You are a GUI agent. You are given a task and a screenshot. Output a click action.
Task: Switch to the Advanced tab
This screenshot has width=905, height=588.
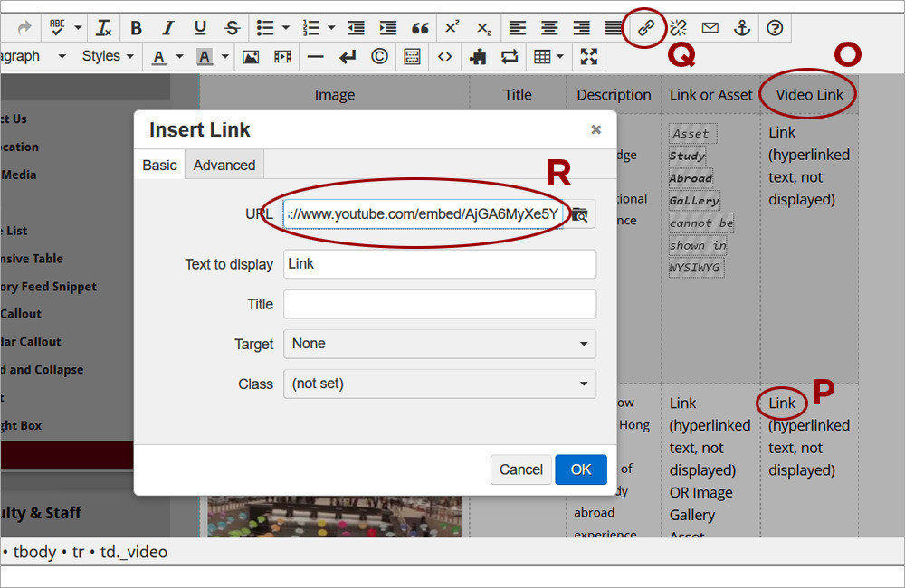coord(224,165)
